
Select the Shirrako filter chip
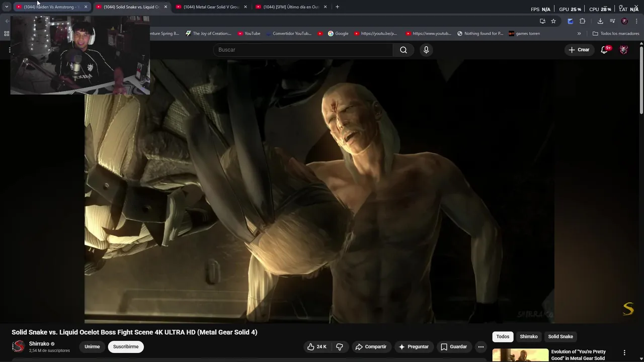tap(529, 337)
